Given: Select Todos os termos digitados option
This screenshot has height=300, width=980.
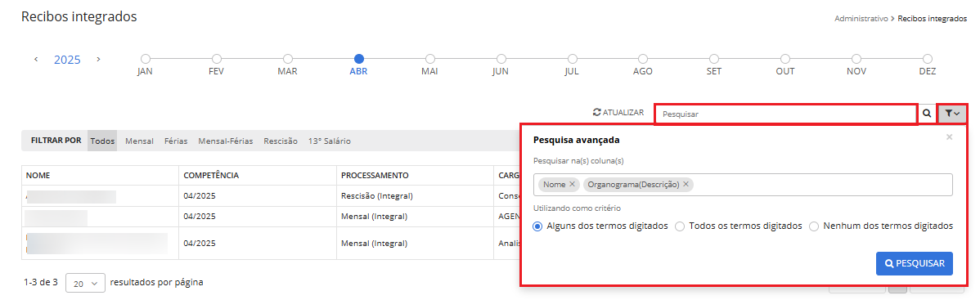Looking at the screenshot, I should (680, 226).
